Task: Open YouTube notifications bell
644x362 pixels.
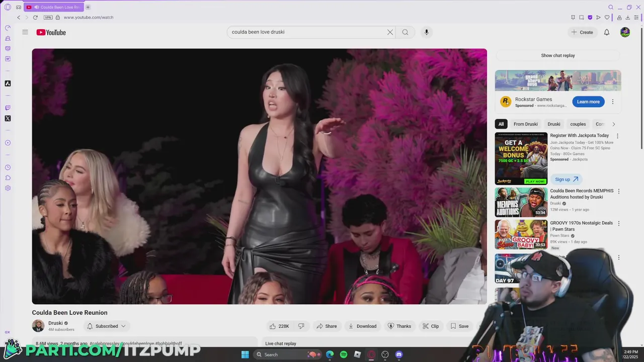Action: [607, 32]
